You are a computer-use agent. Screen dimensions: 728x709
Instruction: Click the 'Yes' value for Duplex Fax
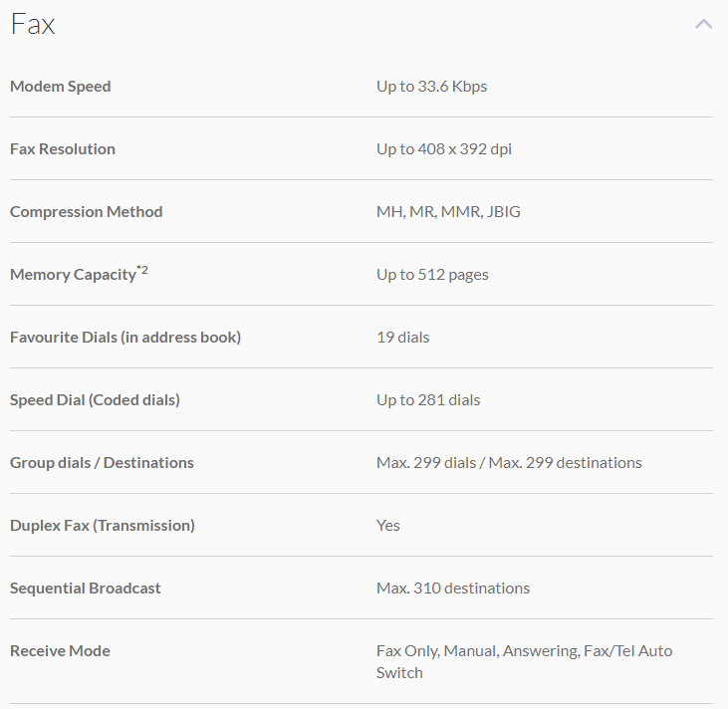click(388, 526)
